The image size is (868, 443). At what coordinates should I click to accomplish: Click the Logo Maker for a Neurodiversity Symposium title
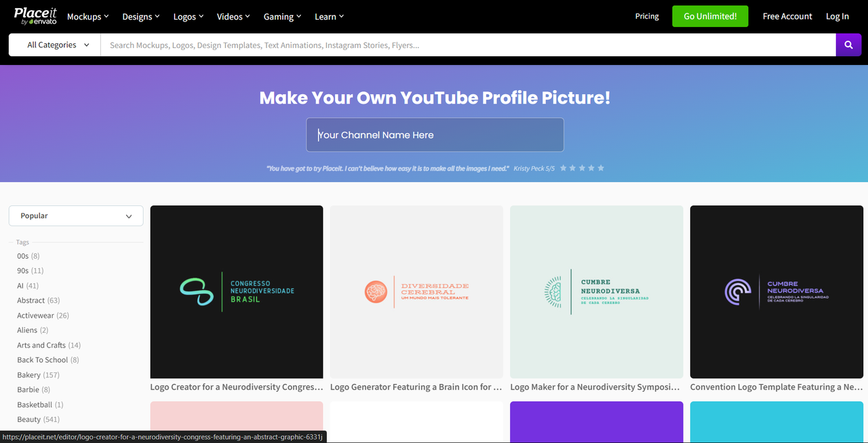595,387
